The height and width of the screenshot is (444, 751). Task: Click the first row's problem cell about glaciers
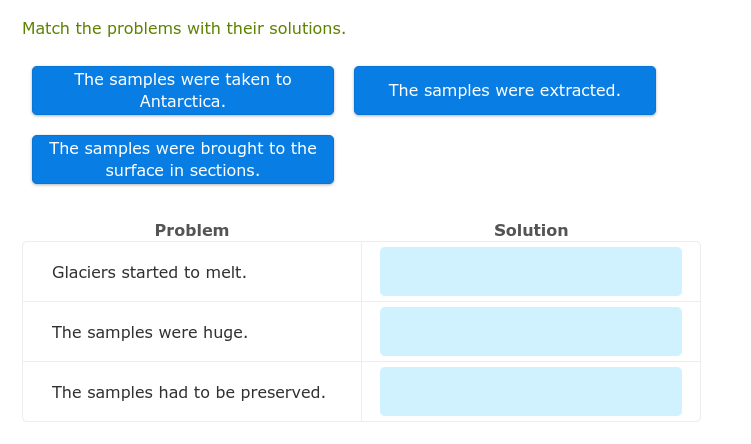(192, 272)
